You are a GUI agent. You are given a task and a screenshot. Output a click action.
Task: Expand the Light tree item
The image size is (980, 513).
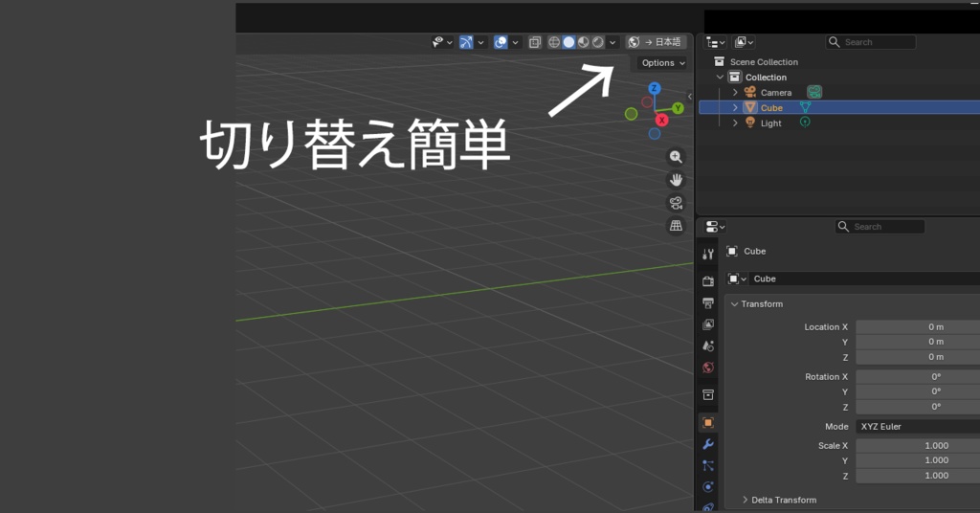(x=735, y=123)
